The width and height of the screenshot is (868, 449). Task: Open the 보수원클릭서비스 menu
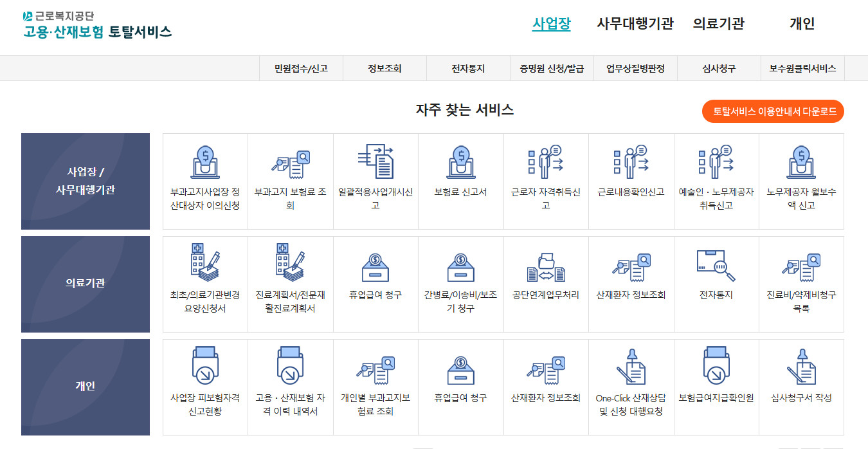[802, 68]
